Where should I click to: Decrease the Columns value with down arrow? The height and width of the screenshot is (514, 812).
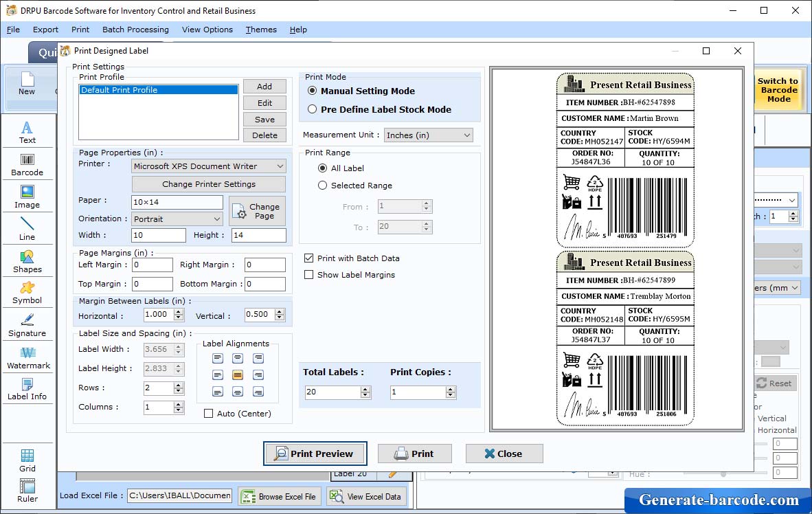[179, 410]
